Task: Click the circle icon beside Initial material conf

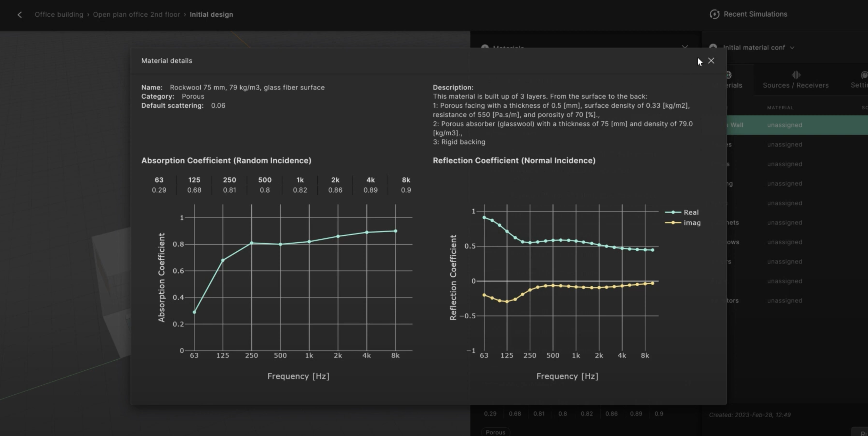Action: (x=713, y=47)
